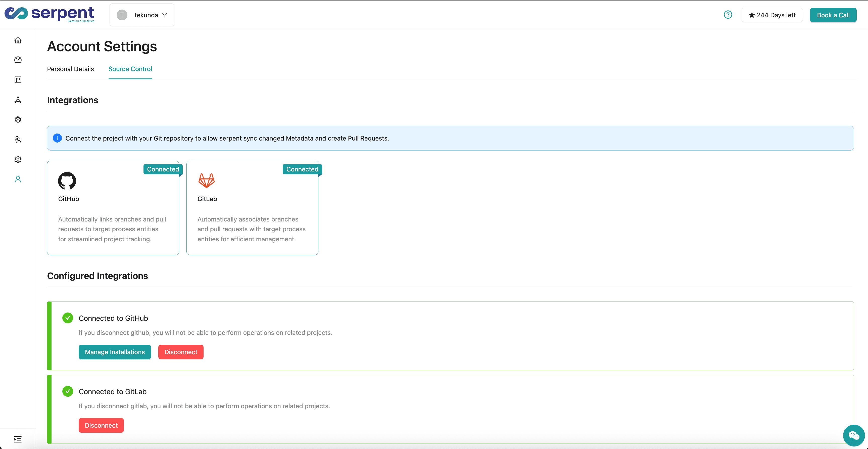Screen dimensions: 868x449
Task: Open the kanban board sidebar icon
Action: tap(18, 80)
